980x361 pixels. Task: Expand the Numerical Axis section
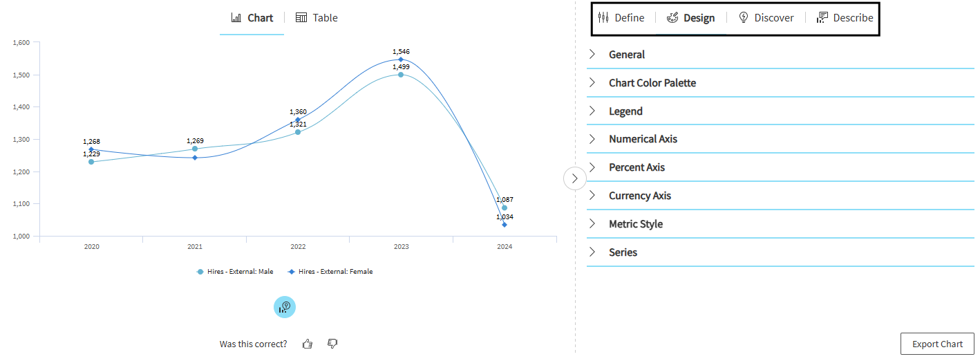pyautogui.click(x=643, y=139)
